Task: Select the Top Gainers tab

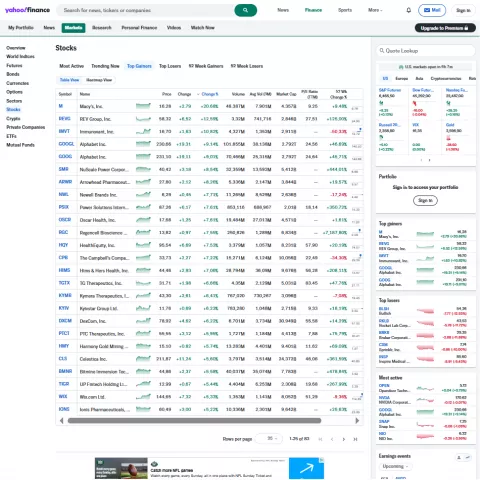Action: click(x=139, y=66)
